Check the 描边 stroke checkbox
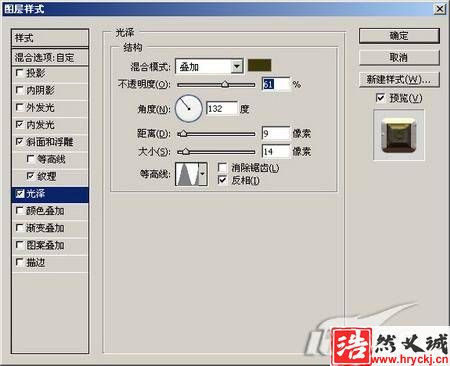 (19, 263)
